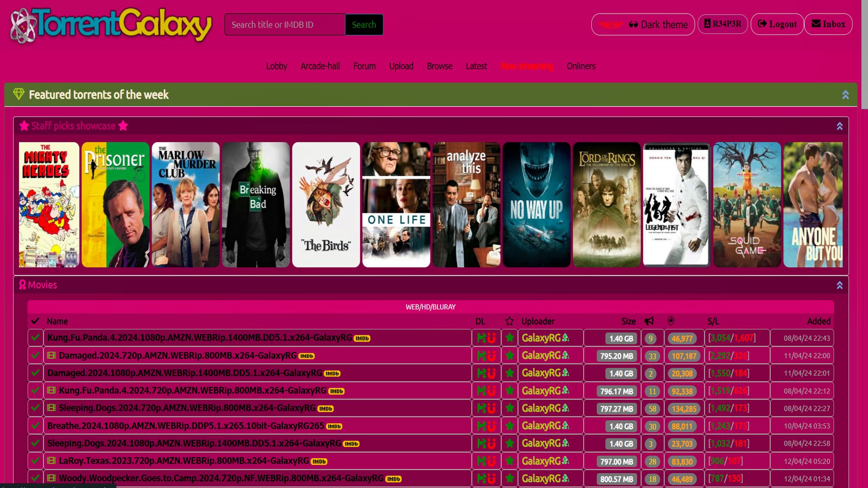
Task: Open Onliners page
Action: 581,66
